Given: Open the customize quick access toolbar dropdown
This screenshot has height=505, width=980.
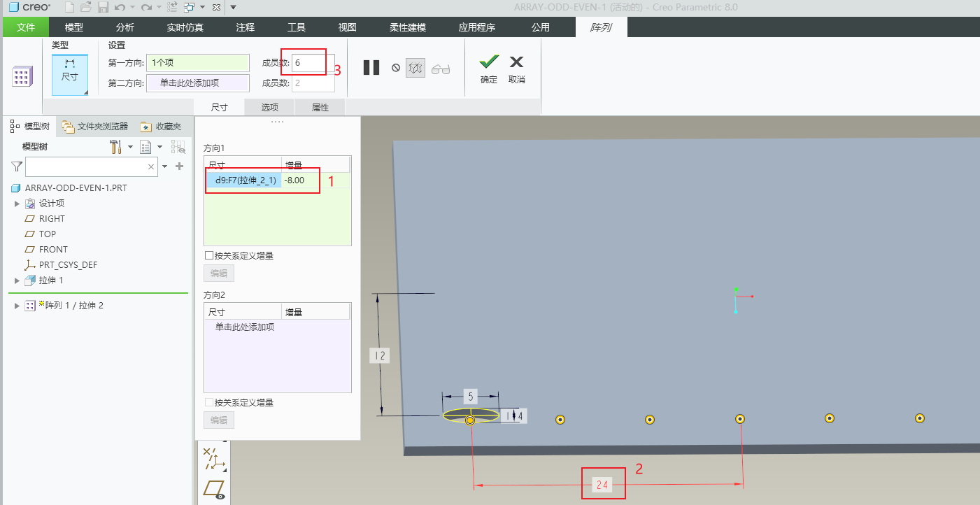Looking at the screenshot, I should [233, 7].
